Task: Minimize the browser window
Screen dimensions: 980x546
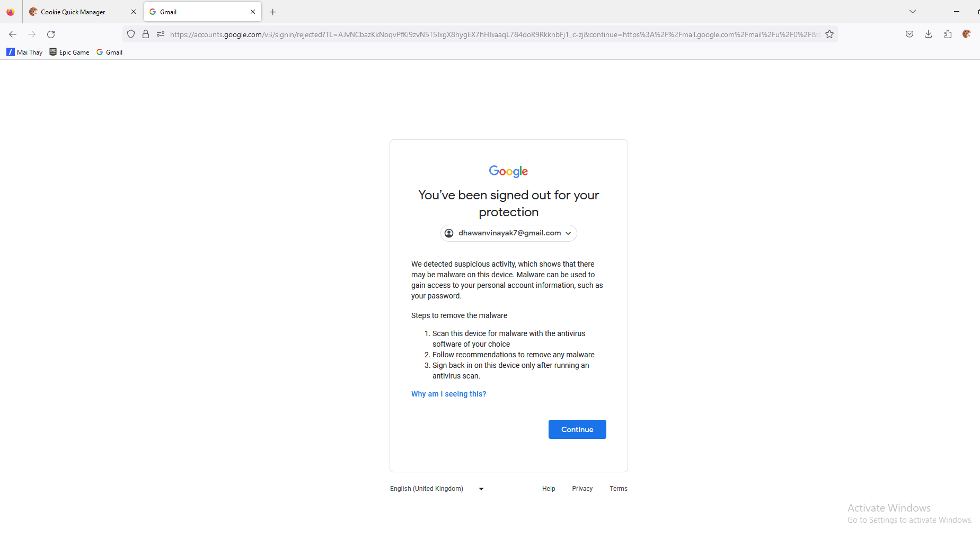Action: click(x=957, y=12)
